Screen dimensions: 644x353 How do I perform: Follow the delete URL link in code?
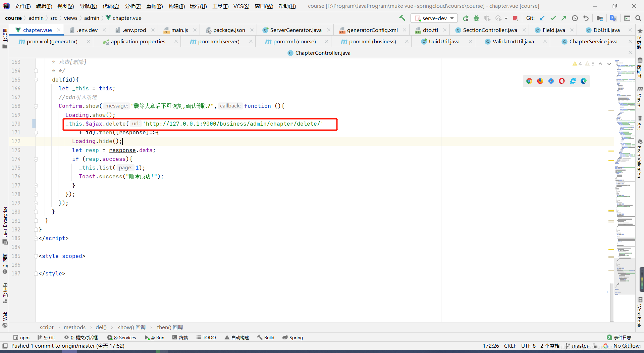[x=233, y=124]
